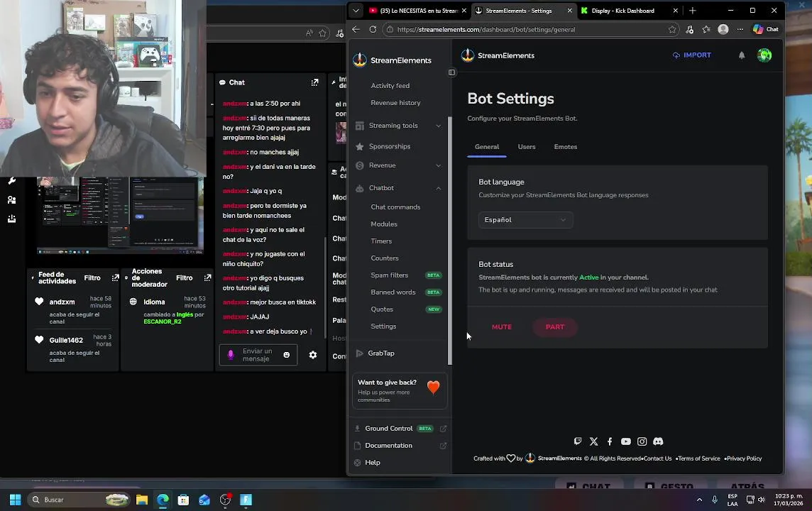Open Kick chat settings gear
The width and height of the screenshot is (812, 511).
(x=313, y=355)
